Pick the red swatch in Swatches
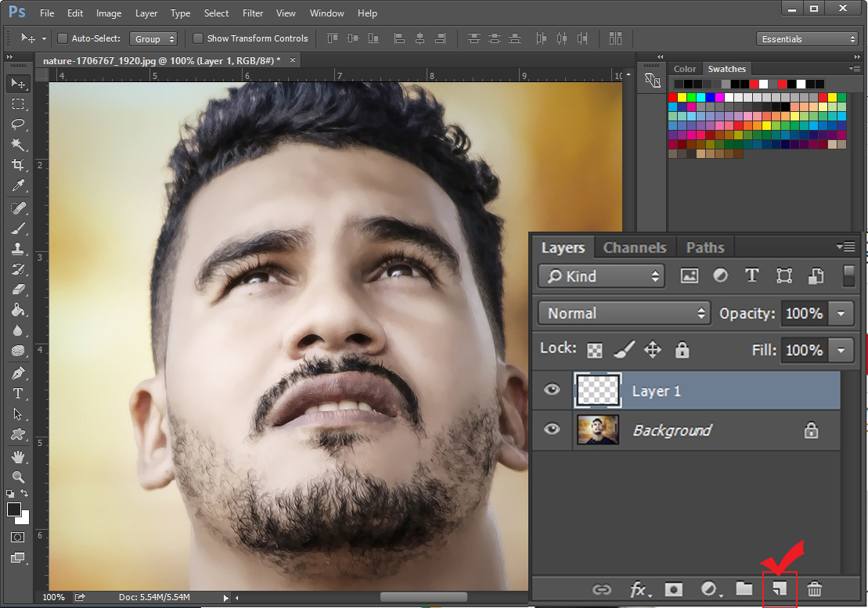 click(672, 98)
